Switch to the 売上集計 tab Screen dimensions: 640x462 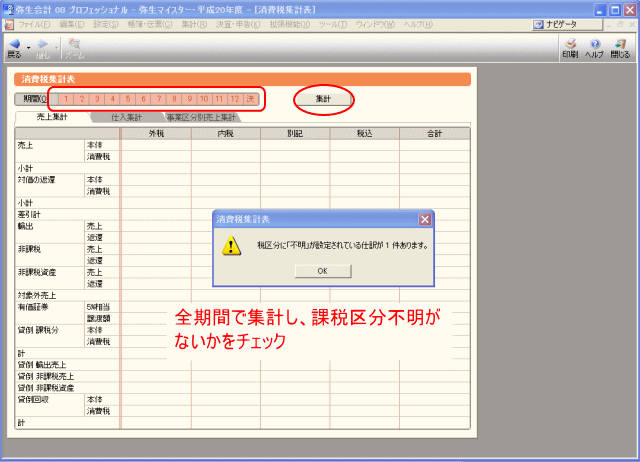(52, 117)
